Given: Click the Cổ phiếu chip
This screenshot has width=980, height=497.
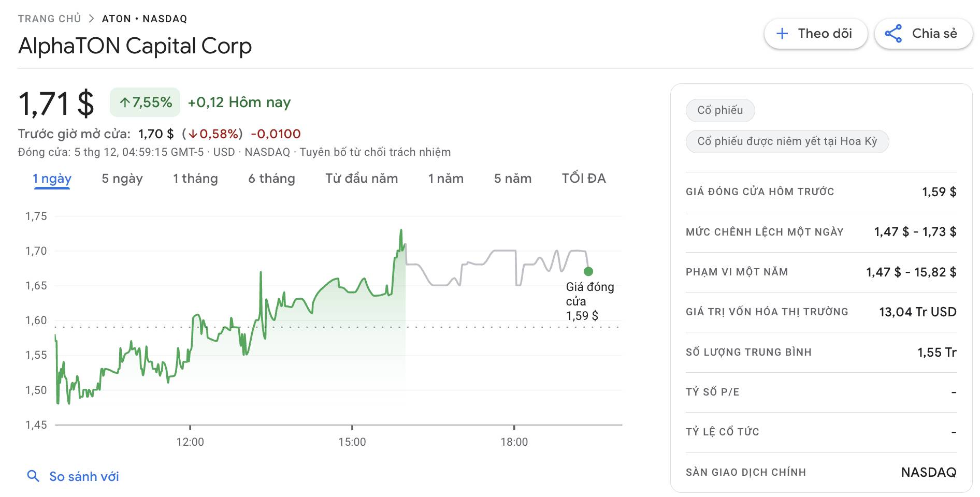Looking at the screenshot, I should 719,110.
